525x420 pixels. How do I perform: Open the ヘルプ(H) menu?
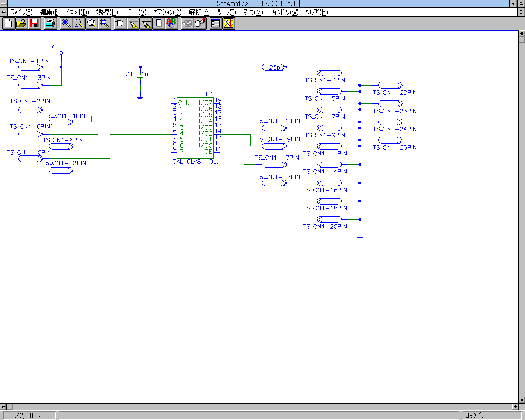(x=317, y=12)
